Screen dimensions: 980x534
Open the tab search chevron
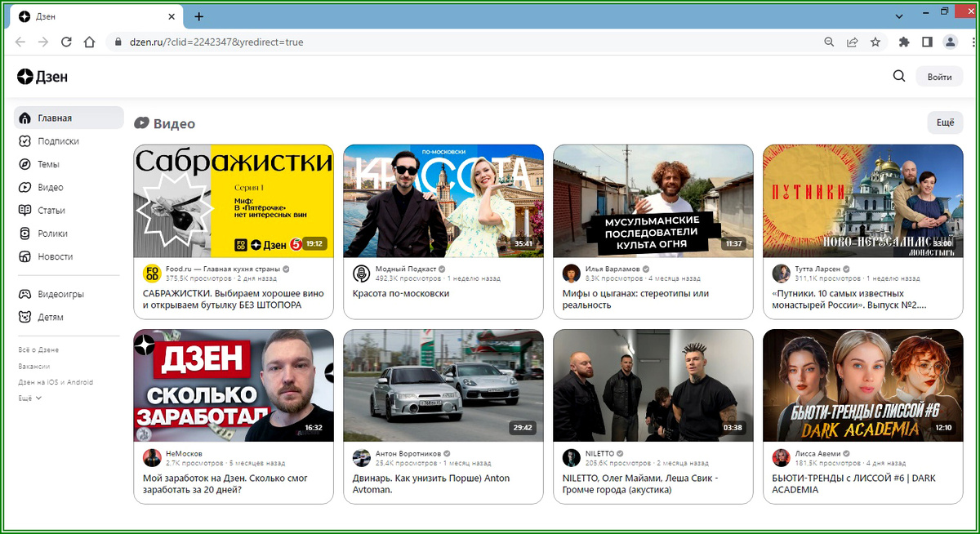[x=900, y=16]
